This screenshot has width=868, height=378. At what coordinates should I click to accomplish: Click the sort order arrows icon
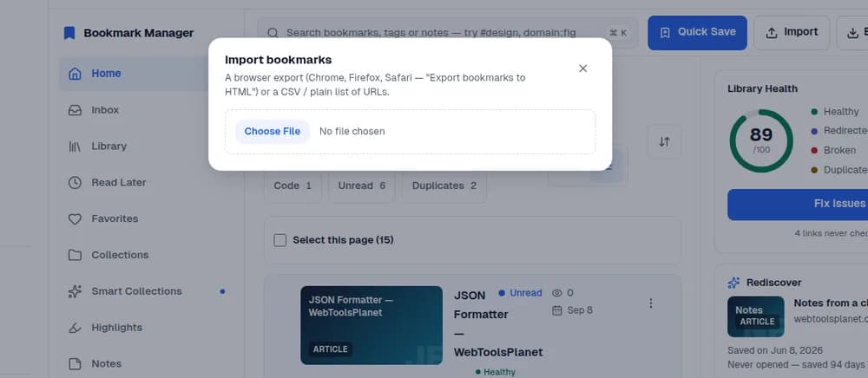coord(664,142)
